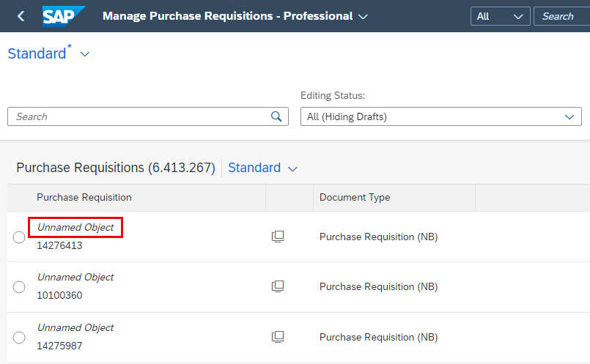Select the radio button for requisition 14276413

pyautogui.click(x=19, y=237)
